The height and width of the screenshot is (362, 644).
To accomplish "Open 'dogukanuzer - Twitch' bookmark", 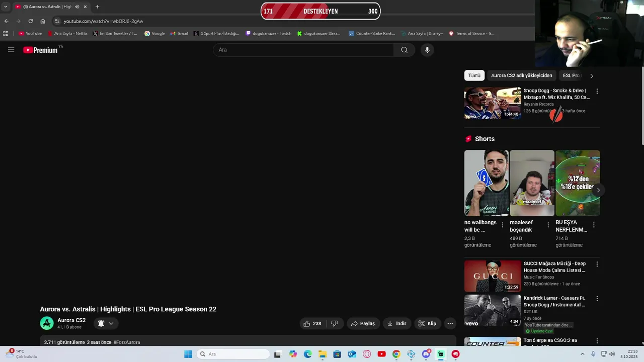I will pyautogui.click(x=269, y=34).
